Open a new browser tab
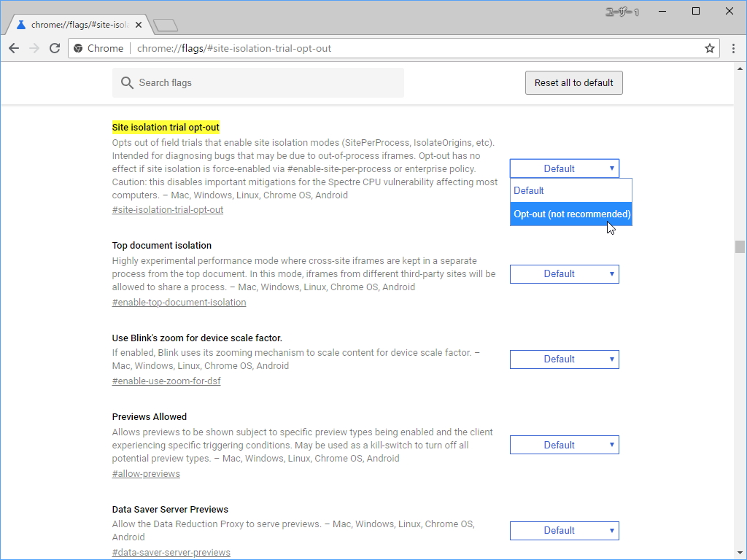The image size is (747, 560). click(164, 24)
